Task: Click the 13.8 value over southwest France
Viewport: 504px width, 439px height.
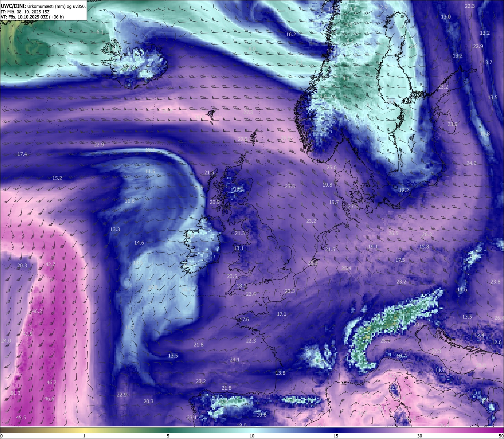Action: [280, 372]
